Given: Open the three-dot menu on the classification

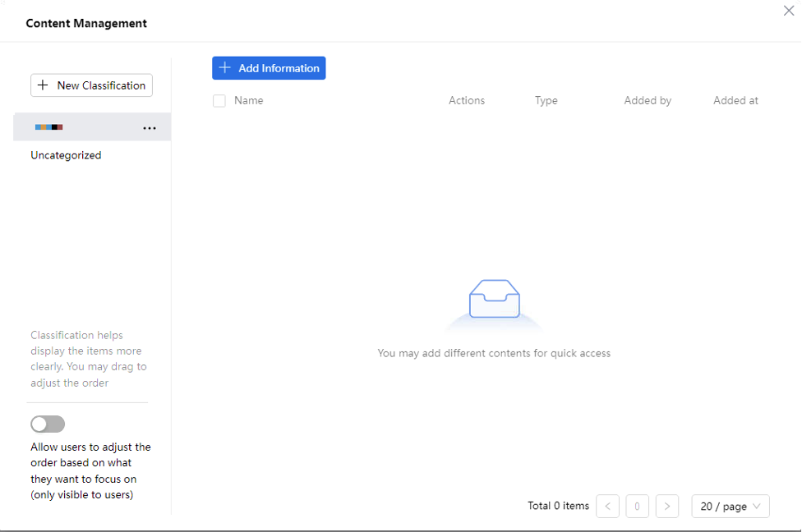Looking at the screenshot, I should pos(150,128).
